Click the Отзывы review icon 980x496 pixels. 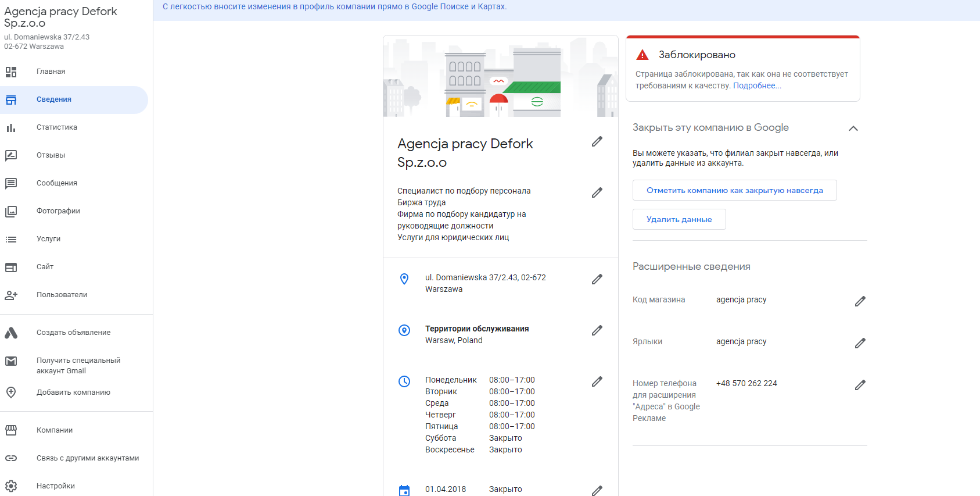11,156
